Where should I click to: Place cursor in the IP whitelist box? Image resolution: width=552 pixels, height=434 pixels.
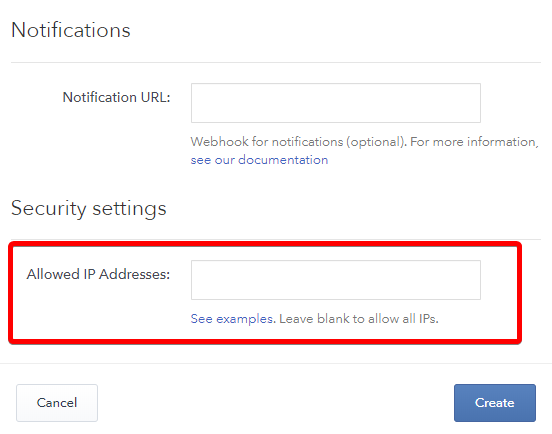(x=336, y=280)
